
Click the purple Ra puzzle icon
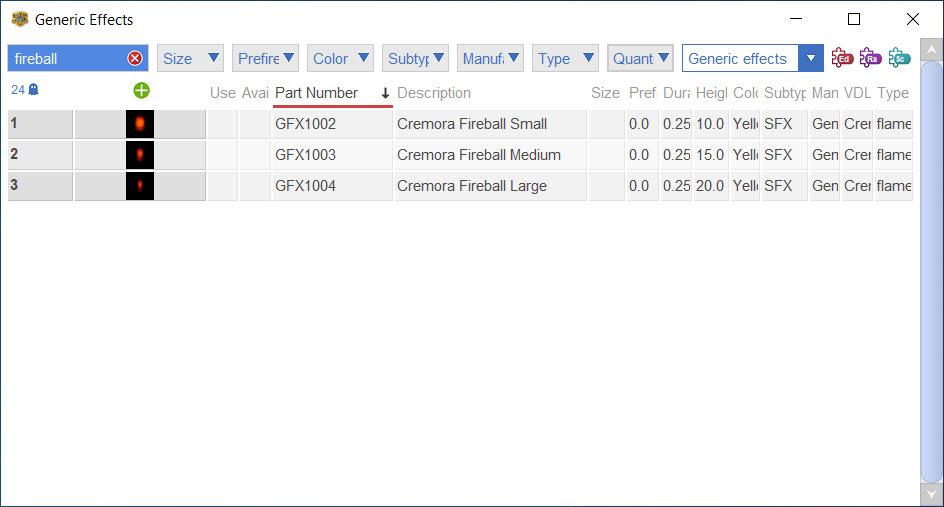click(870, 58)
